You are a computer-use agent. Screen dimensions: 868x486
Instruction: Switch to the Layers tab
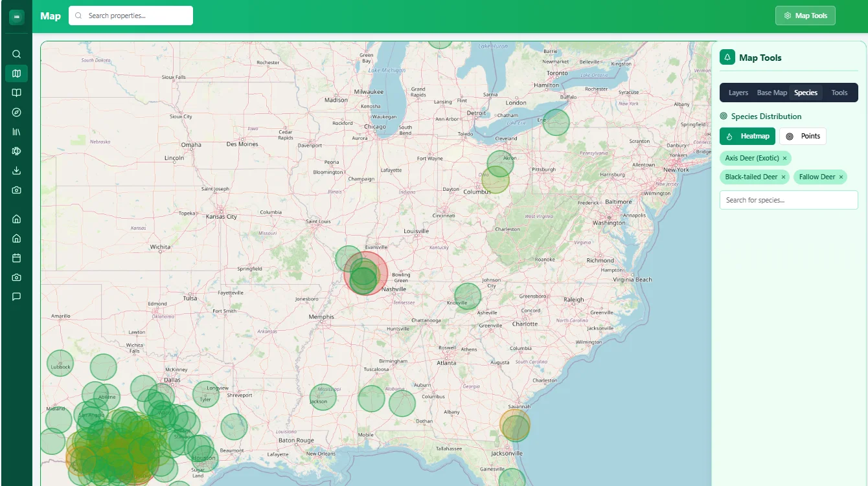click(x=738, y=93)
